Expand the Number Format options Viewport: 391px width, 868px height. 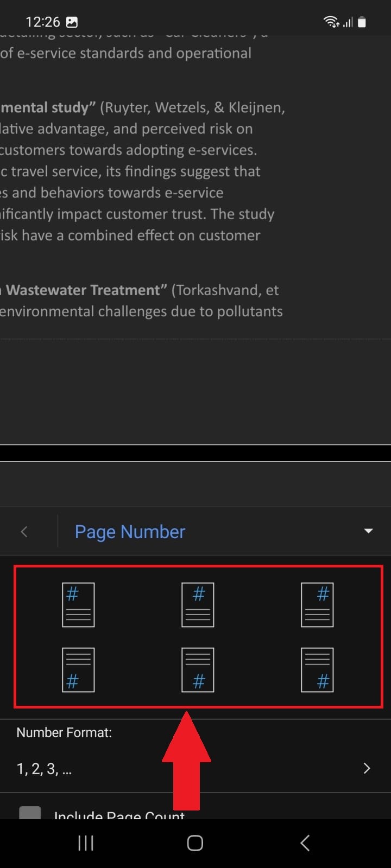pos(366,768)
